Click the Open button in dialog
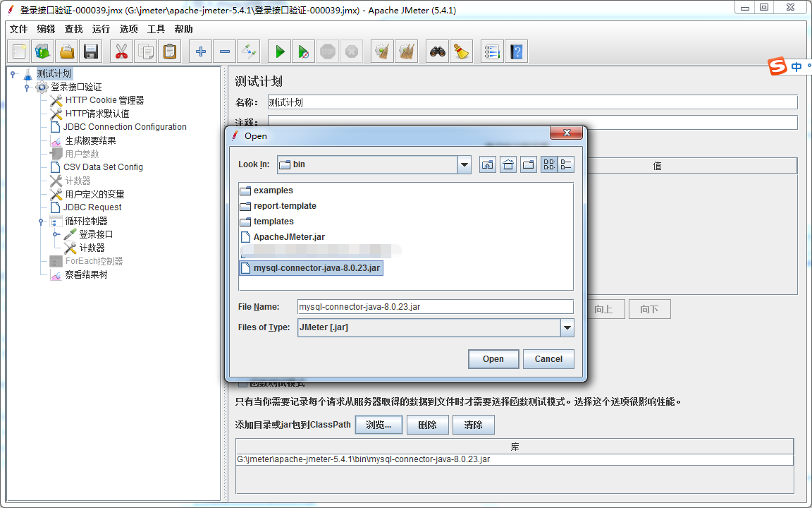Screen dimensions: 812x508 pyautogui.click(x=493, y=358)
